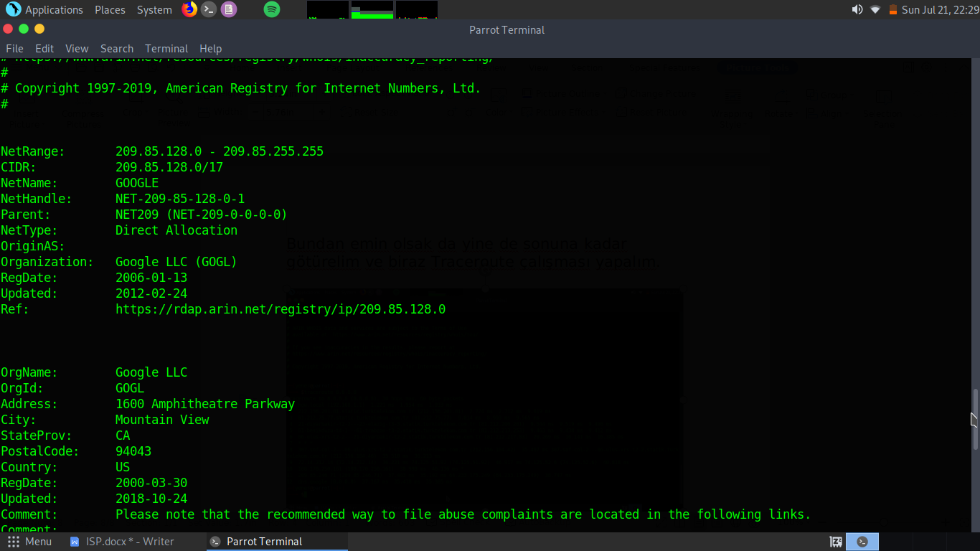Screen dimensions: 980x551
Task: Open the purple text editor launcher
Action: click(229, 9)
